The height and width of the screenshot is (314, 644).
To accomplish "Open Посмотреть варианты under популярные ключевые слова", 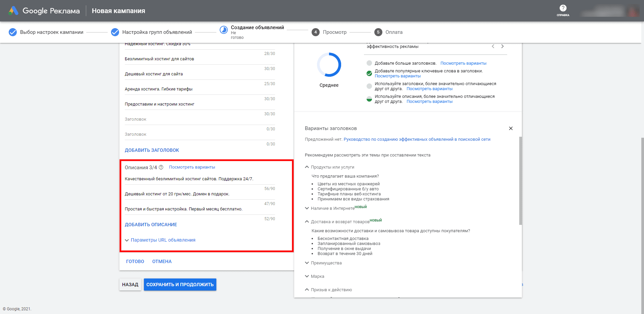I will pyautogui.click(x=397, y=76).
